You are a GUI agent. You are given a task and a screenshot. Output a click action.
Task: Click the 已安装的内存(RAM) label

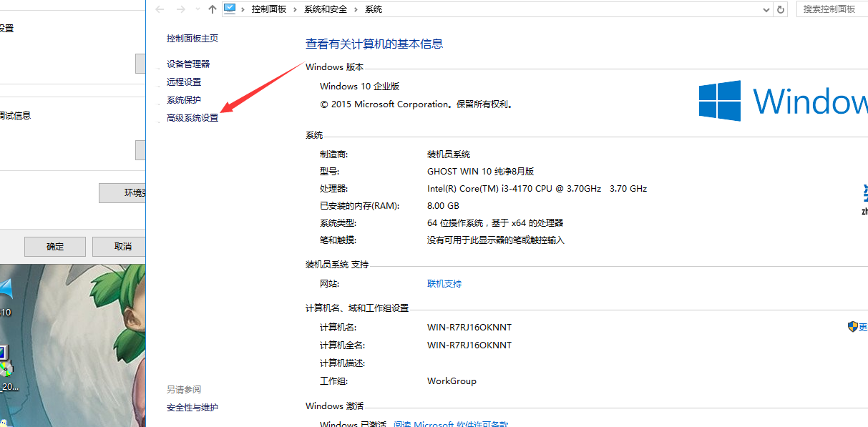tap(359, 206)
